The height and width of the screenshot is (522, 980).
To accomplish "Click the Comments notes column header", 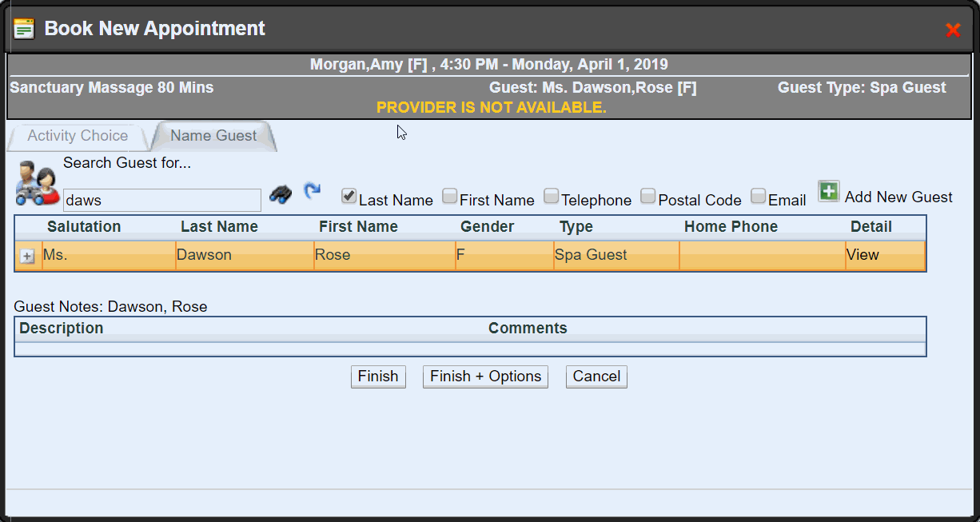I will (x=528, y=329).
